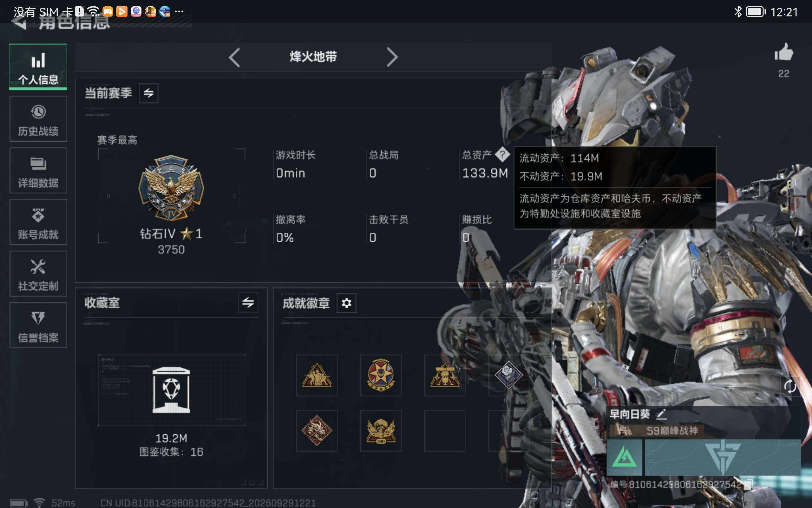
Task: Select the golden eagle S10 badge
Action: click(381, 431)
